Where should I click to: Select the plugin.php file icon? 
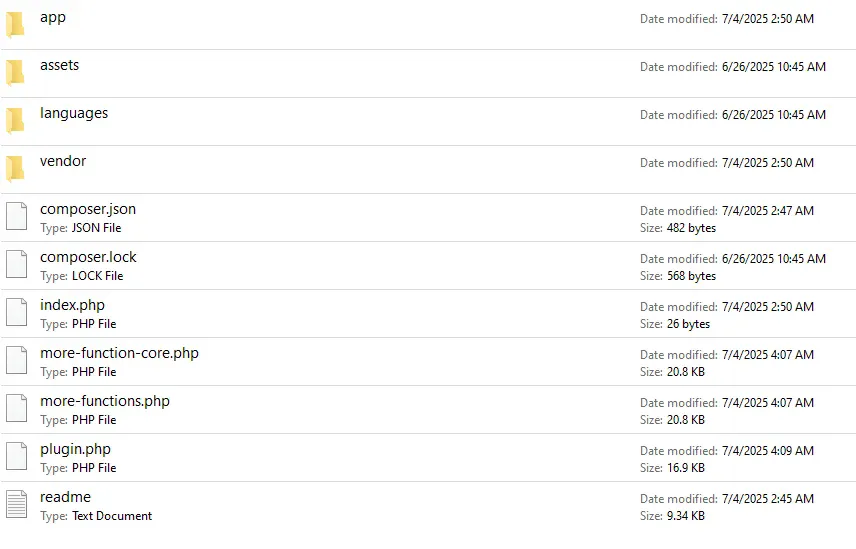click(x=16, y=457)
